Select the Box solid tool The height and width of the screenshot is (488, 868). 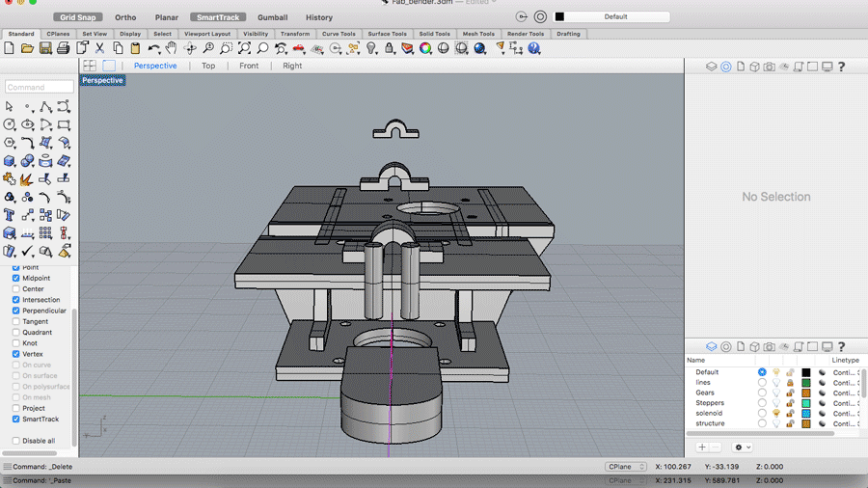[x=10, y=161]
